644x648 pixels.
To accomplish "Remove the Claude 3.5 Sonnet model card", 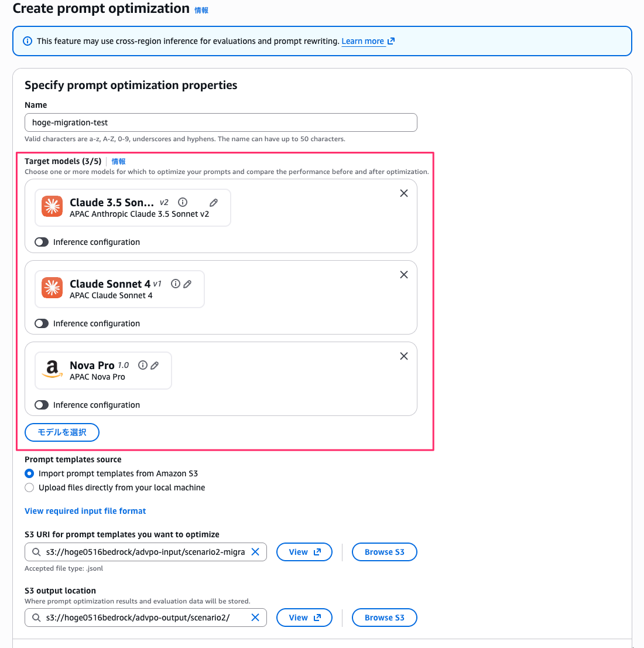I will [404, 193].
